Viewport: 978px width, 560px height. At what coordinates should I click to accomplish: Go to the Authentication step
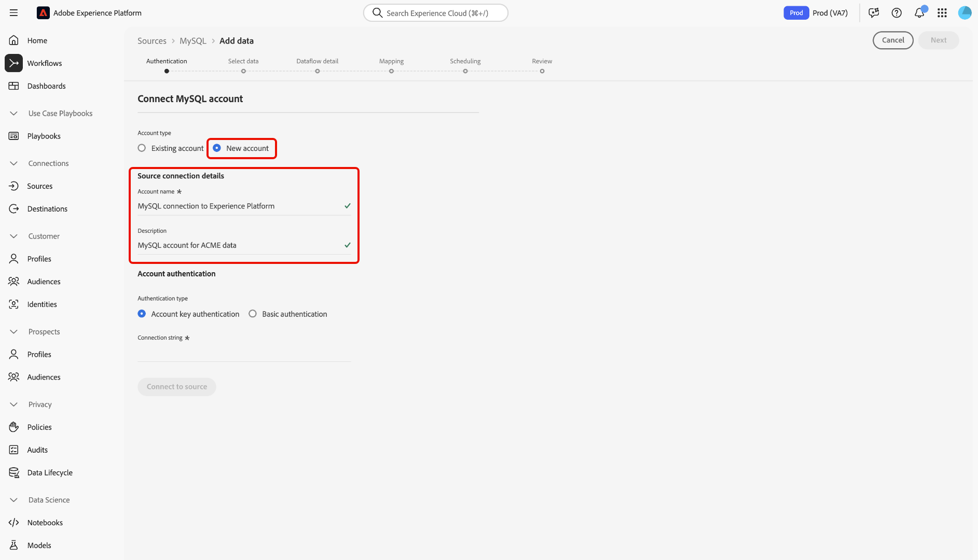click(x=167, y=66)
